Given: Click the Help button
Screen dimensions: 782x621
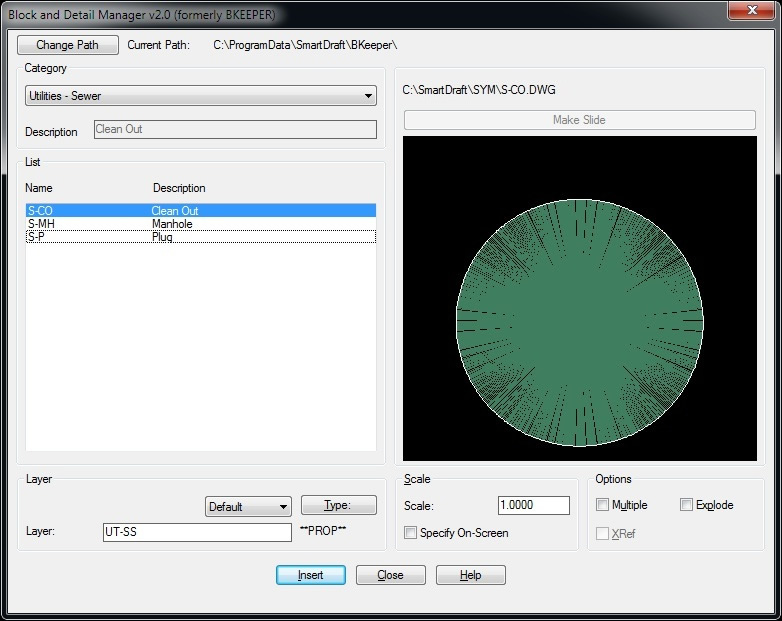Looking at the screenshot, I should (x=470, y=575).
